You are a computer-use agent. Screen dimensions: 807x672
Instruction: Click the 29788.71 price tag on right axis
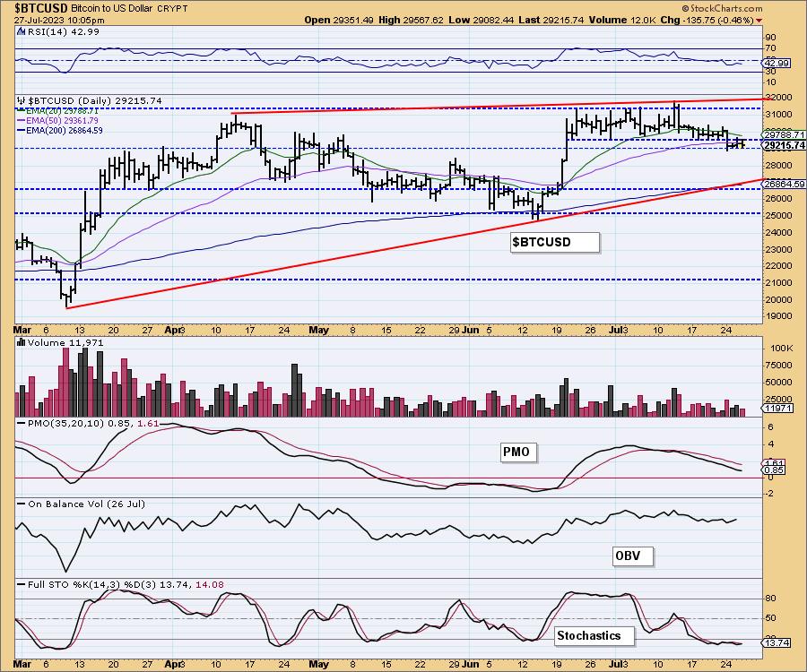[x=784, y=134]
